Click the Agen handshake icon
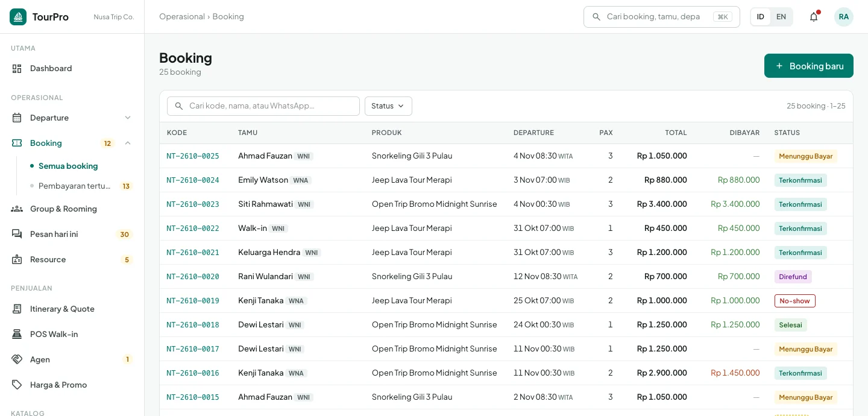 click(x=17, y=360)
